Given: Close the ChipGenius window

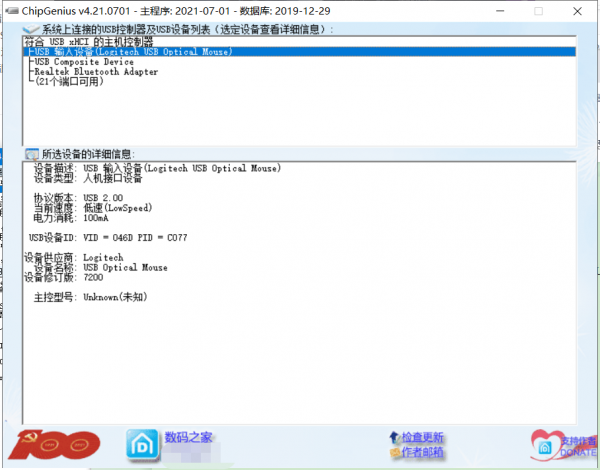Looking at the screenshot, I should 577,11.
